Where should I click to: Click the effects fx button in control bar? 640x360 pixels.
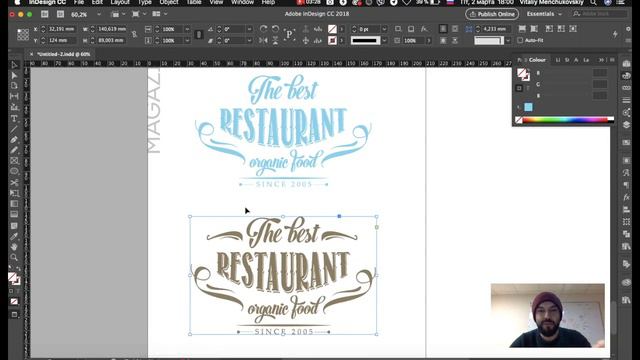(x=424, y=29)
